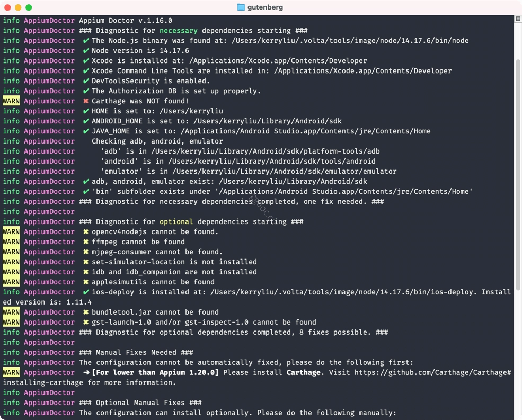
Task: Click the yellow X beside mjpeg-consumer cannot be found
Action: point(86,252)
